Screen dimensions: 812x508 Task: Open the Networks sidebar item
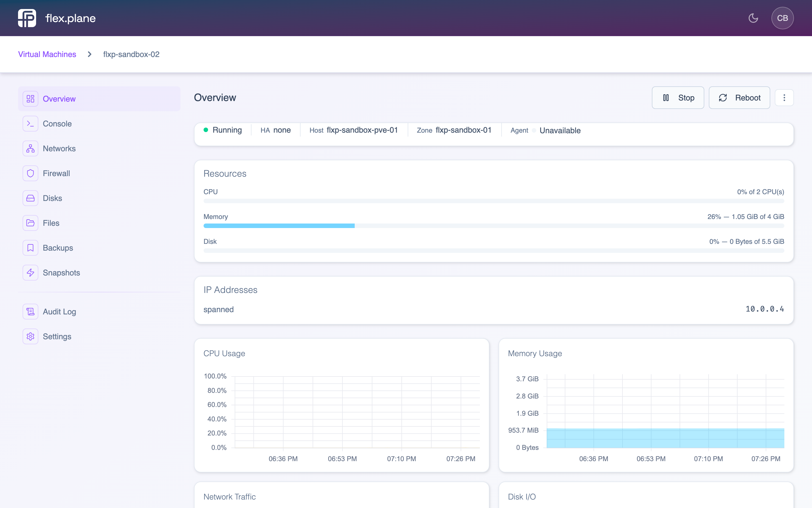click(99, 148)
